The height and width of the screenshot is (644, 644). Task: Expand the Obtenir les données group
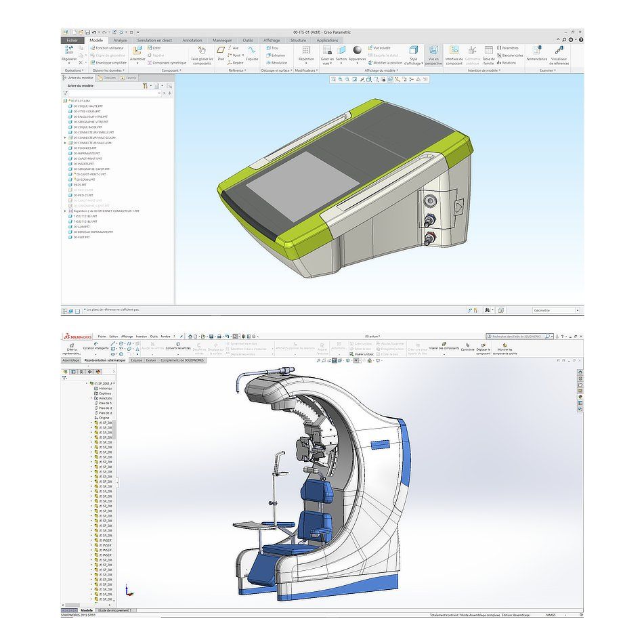click(108, 70)
